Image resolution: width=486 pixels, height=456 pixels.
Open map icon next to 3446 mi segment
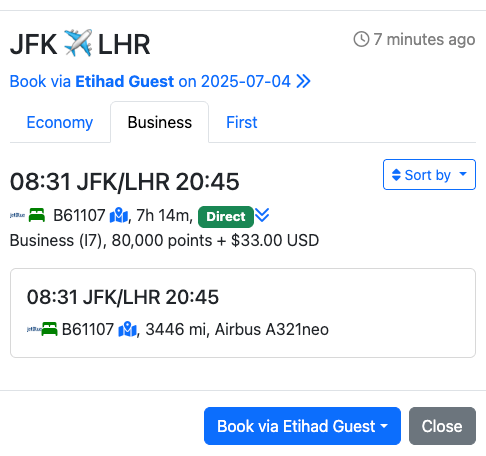click(x=127, y=329)
